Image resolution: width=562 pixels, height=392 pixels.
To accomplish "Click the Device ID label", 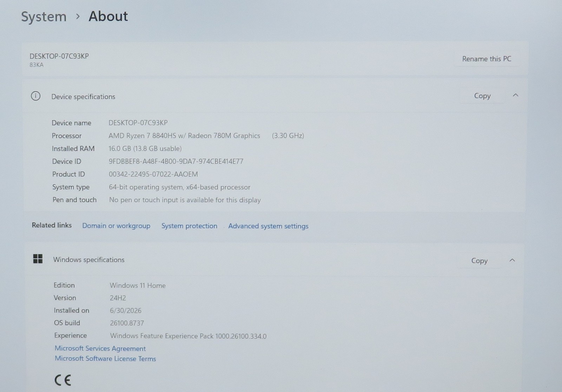I will pyautogui.click(x=67, y=161).
